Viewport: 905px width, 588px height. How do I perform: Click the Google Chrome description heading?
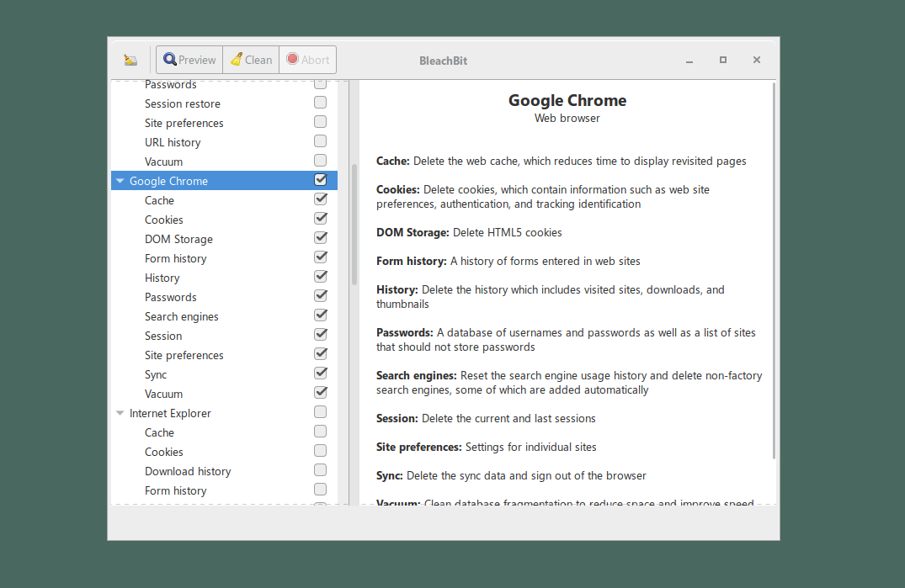pos(567,100)
